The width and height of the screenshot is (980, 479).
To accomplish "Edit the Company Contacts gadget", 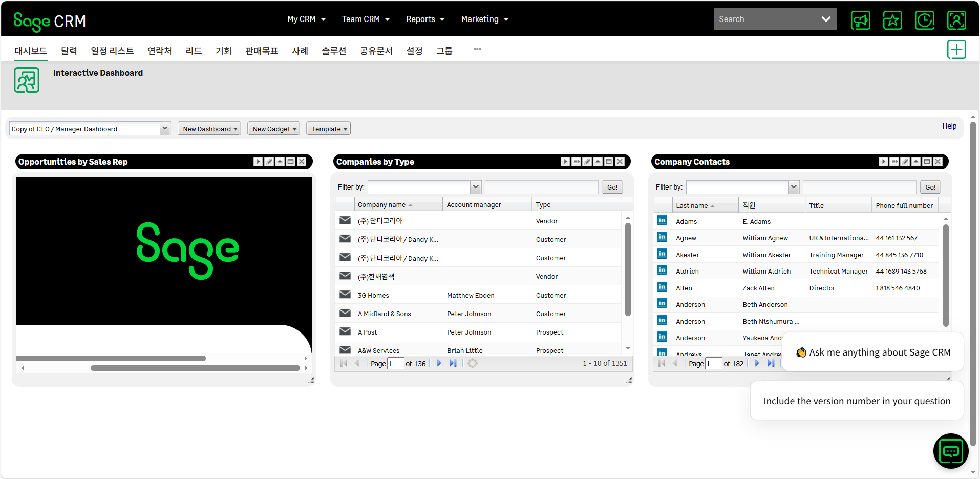I will point(905,162).
